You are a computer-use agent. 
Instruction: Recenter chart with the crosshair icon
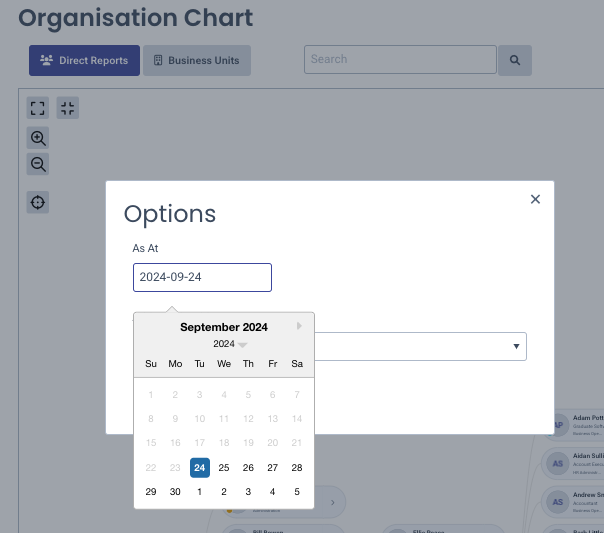click(x=37, y=202)
